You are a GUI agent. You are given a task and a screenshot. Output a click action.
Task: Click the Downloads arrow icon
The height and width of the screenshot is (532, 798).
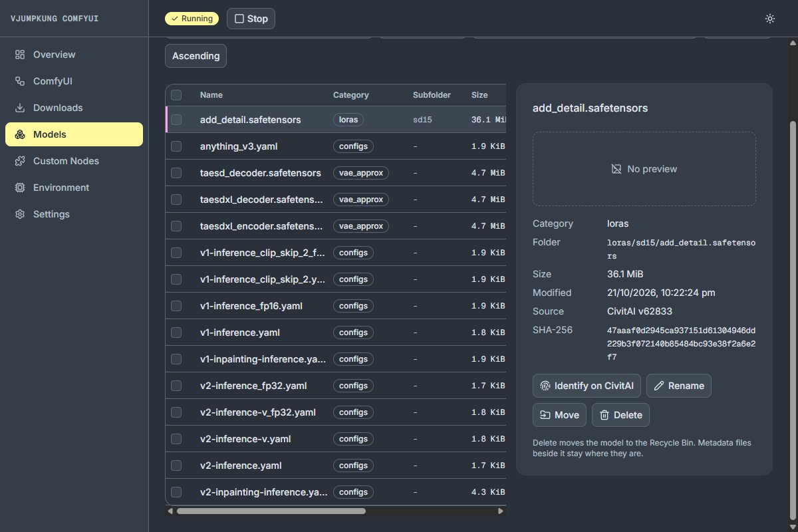(x=20, y=108)
